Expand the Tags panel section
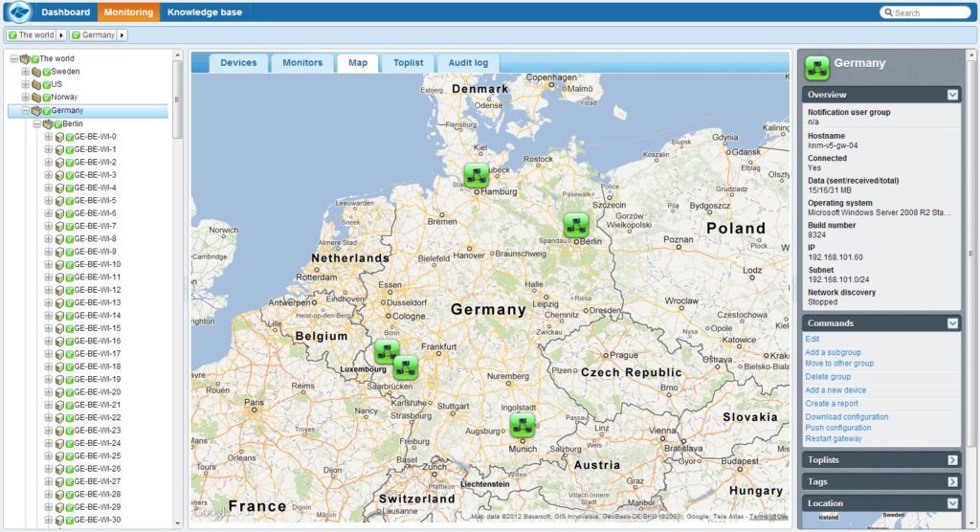The height and width of the screenshot is (532, 980). click(952, 482)
